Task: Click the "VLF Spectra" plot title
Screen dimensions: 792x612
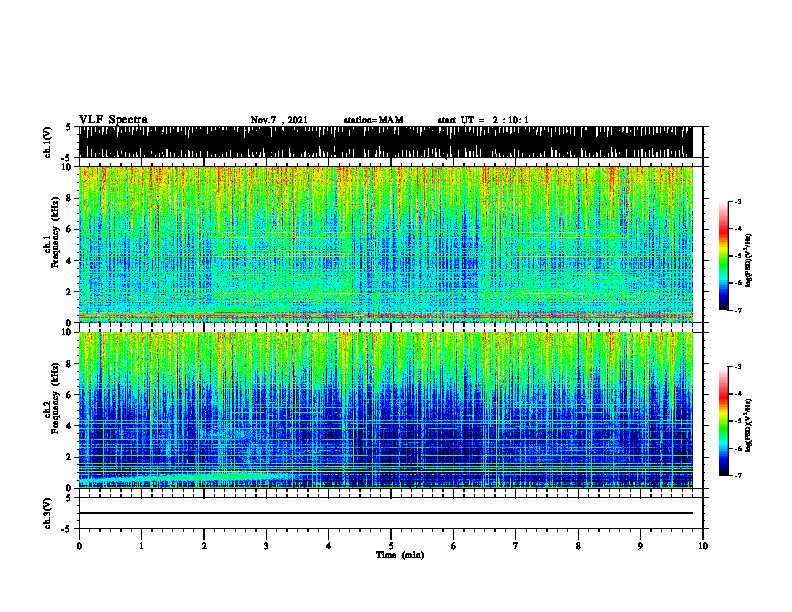Action: (113, 120)
